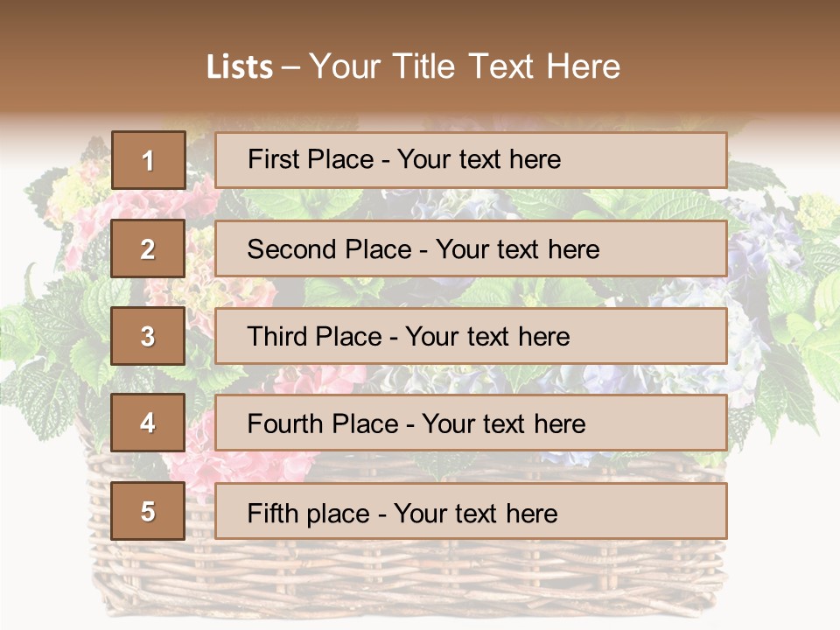Select the 'Second Place' text bar
The width and height of the screenshot is (840, 630).
click(x=471, y=249)
